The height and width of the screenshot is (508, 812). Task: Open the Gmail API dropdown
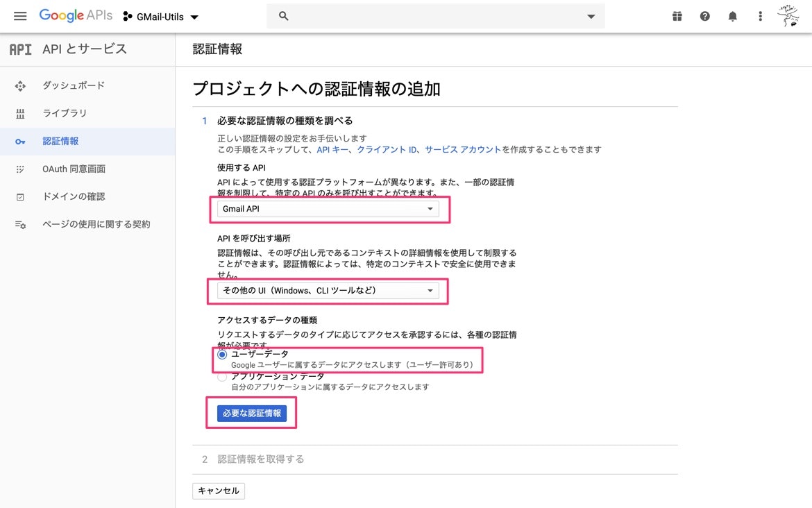[x=328, y=209]
